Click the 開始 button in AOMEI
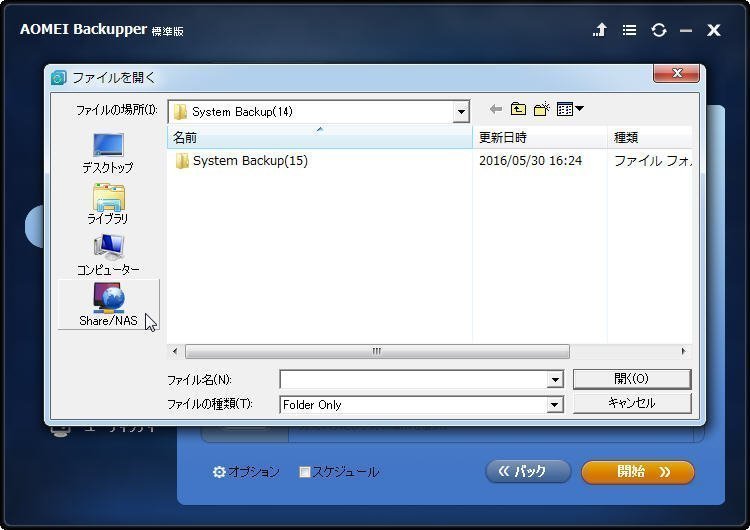The width and height of the screenshot is (750, 530). 638,472
